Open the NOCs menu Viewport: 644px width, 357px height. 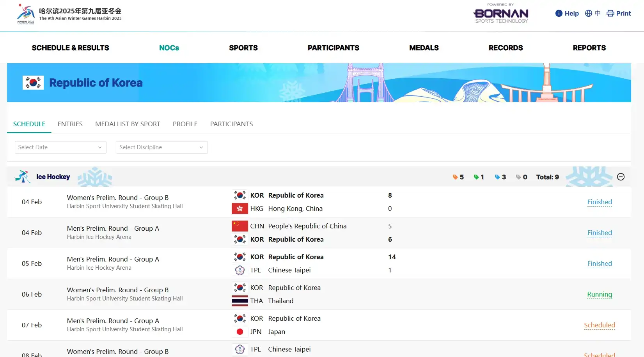[x=169, y=48]
